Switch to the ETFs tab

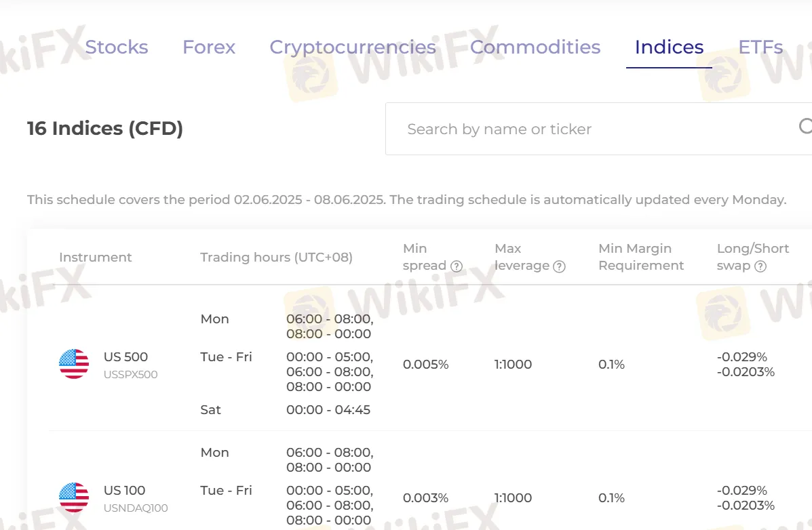click(760, 47)
